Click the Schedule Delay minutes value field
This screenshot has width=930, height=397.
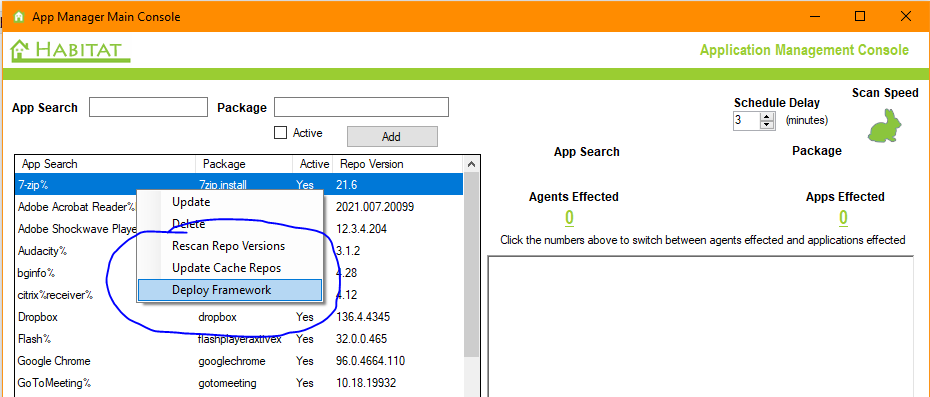(x=747, y=120)
